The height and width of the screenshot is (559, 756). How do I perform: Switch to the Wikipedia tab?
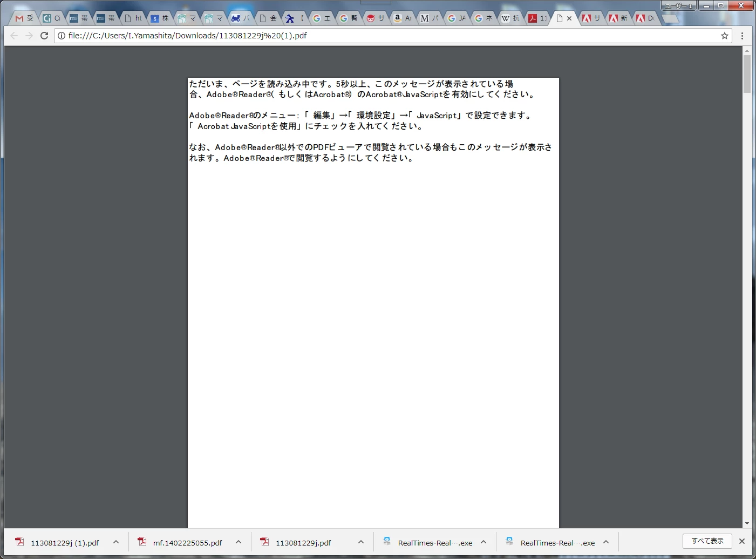[510, 18]
